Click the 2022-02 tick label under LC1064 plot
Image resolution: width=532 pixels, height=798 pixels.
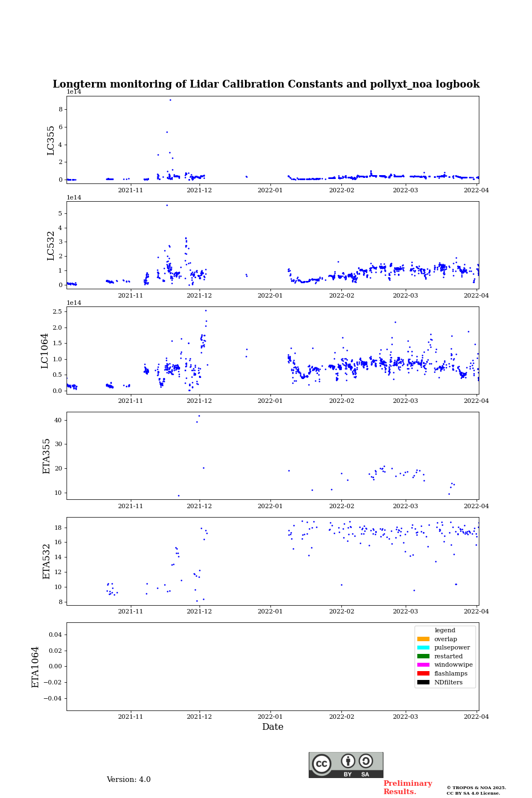(341, 401)
